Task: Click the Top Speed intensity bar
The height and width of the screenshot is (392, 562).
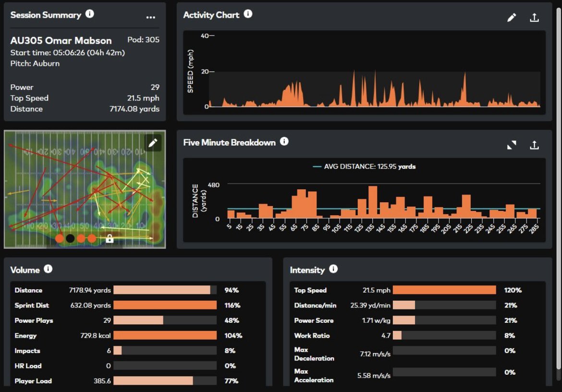Action: pos(444,290)
